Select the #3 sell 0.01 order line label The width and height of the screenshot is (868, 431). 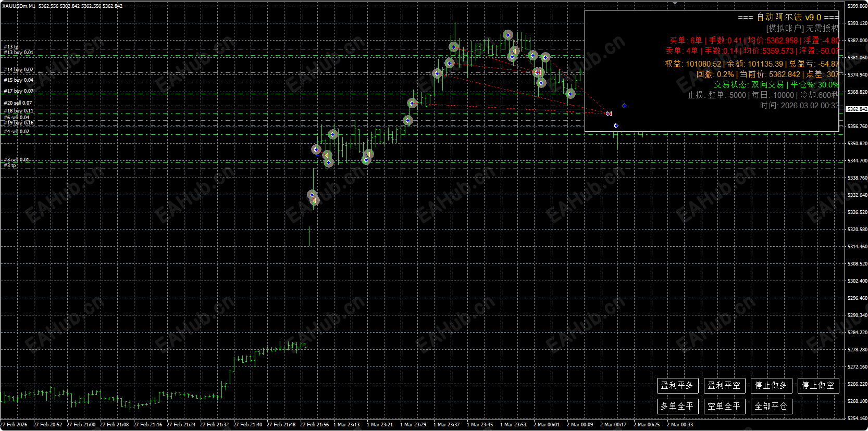point(17,160)
